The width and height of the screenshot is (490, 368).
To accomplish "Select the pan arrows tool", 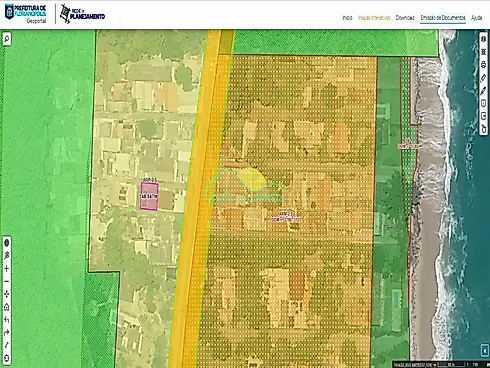I will tap(7, 294).
